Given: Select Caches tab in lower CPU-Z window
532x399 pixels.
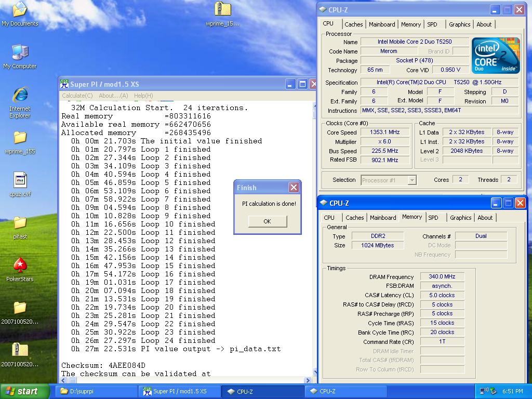Looking at the screenshot, I should pos(354,218).
